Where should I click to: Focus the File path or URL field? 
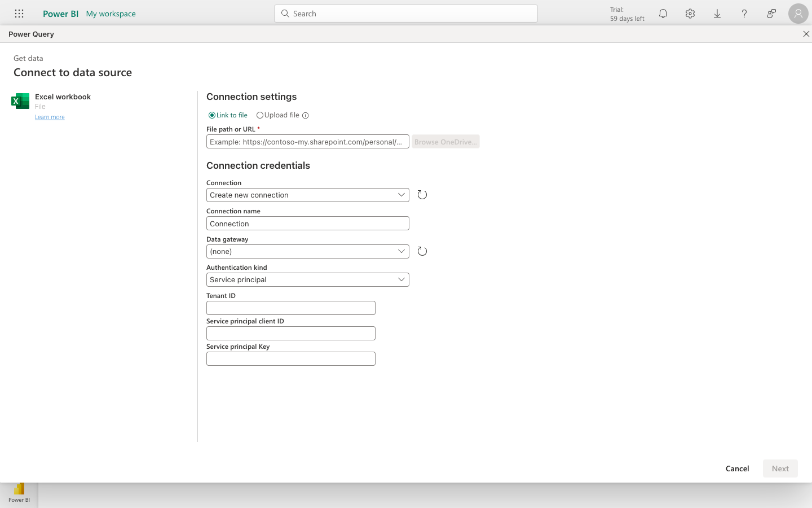(308, 142)
